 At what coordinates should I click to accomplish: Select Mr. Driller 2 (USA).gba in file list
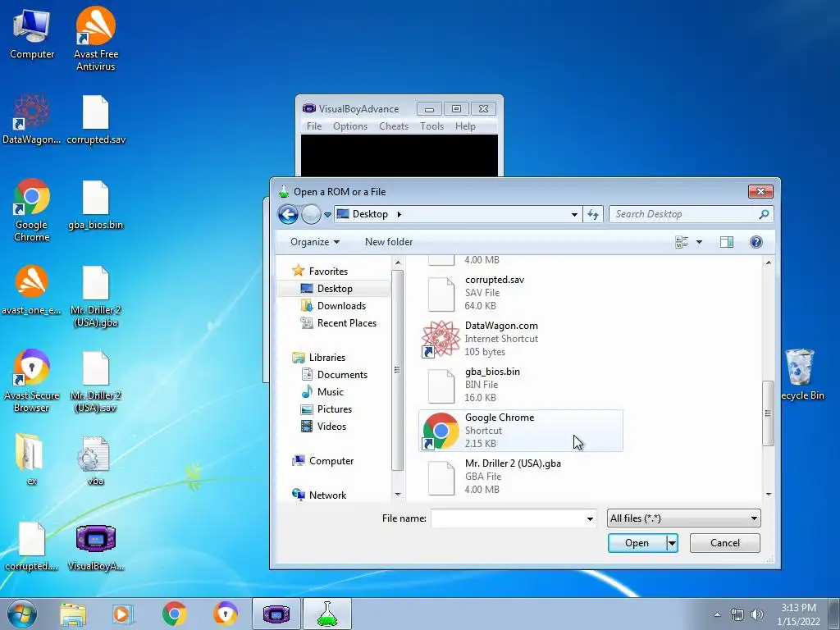pyautogui.click(x=520, y=477)
